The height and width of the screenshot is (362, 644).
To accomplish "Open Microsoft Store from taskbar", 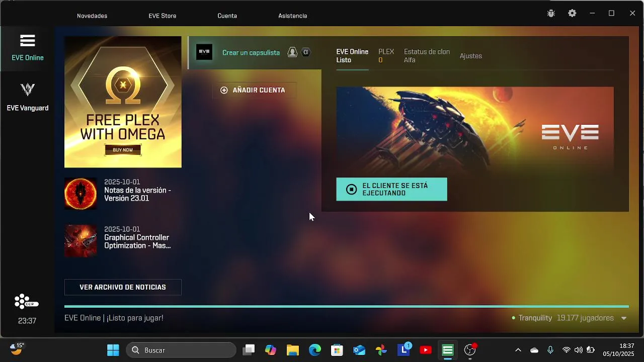I will tap(337, 350).
